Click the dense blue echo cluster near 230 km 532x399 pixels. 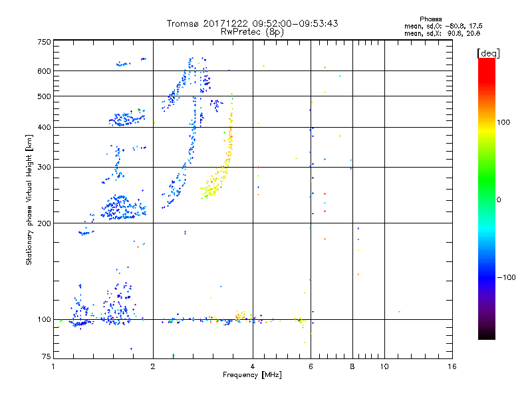tap(123, 207)
